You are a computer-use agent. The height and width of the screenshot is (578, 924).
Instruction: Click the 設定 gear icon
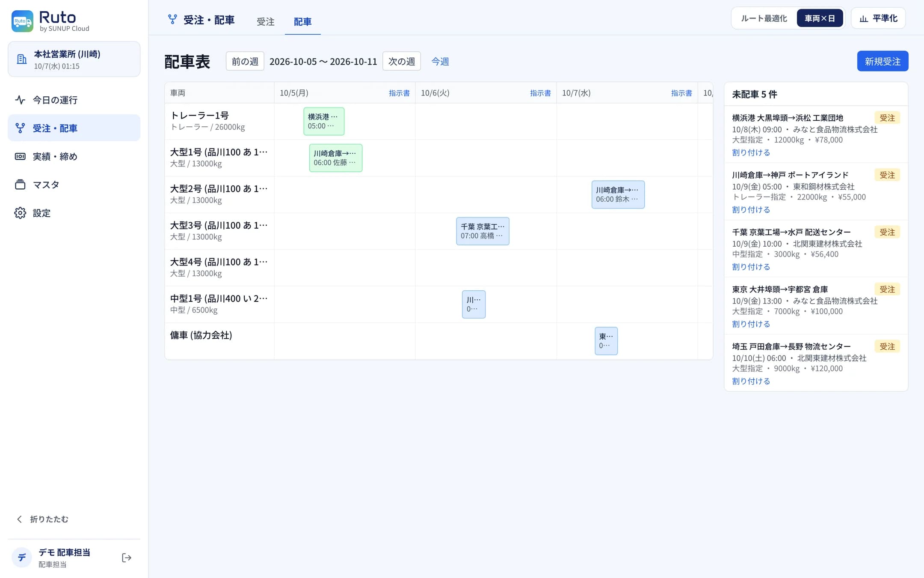point(20,213)
